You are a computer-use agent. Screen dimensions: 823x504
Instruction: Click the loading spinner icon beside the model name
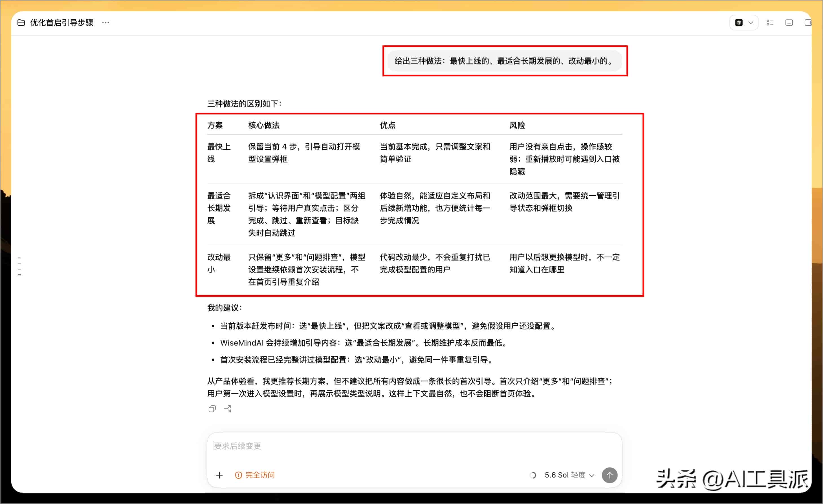(x=533, y=475)
